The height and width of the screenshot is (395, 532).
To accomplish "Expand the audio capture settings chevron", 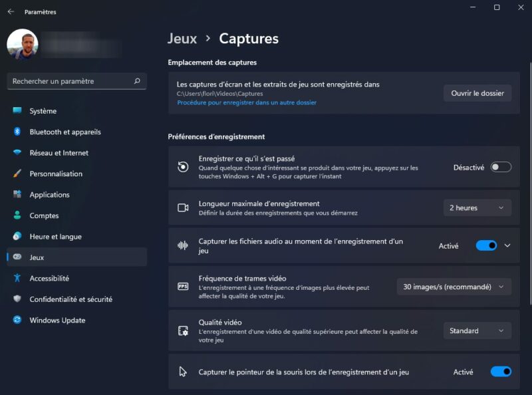I will [x=507, y=245].
